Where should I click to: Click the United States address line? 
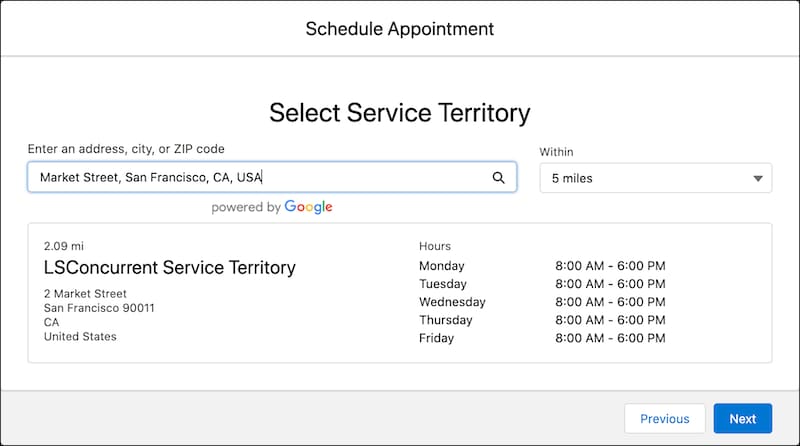tap(80, 336)
